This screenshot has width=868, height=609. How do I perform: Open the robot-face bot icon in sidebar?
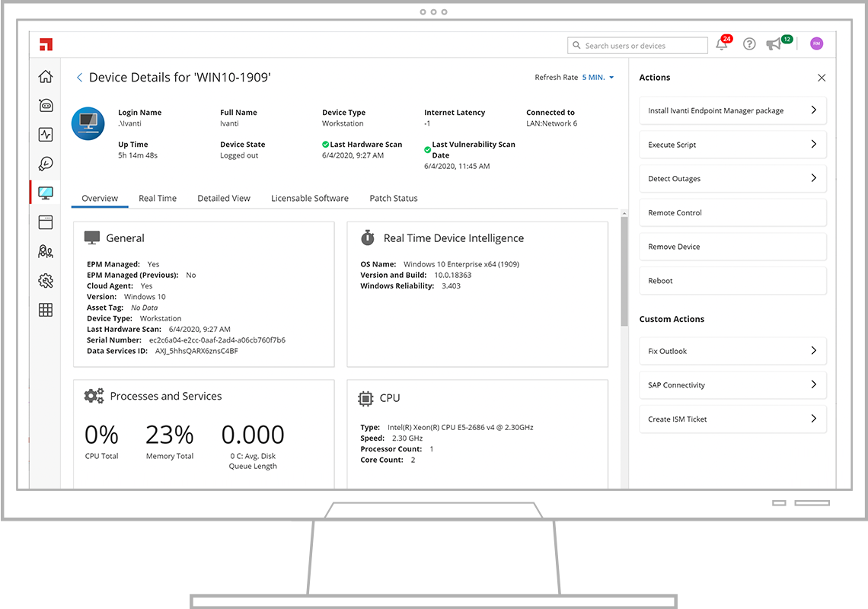tap(46, 106)
